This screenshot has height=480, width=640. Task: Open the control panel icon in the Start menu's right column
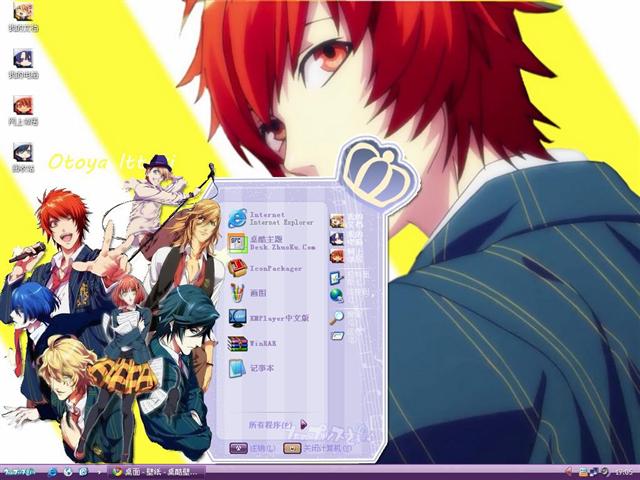[x=337, y=278]
